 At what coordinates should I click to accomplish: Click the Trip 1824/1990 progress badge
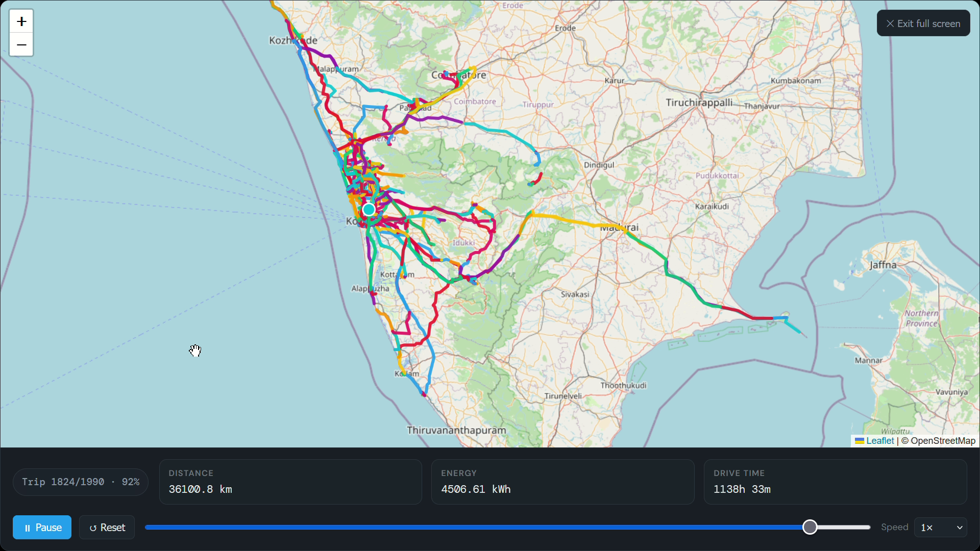point(80,482)
